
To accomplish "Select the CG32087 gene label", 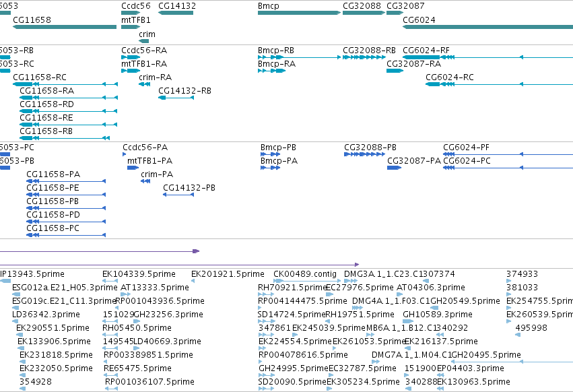I will pos(405,6).
